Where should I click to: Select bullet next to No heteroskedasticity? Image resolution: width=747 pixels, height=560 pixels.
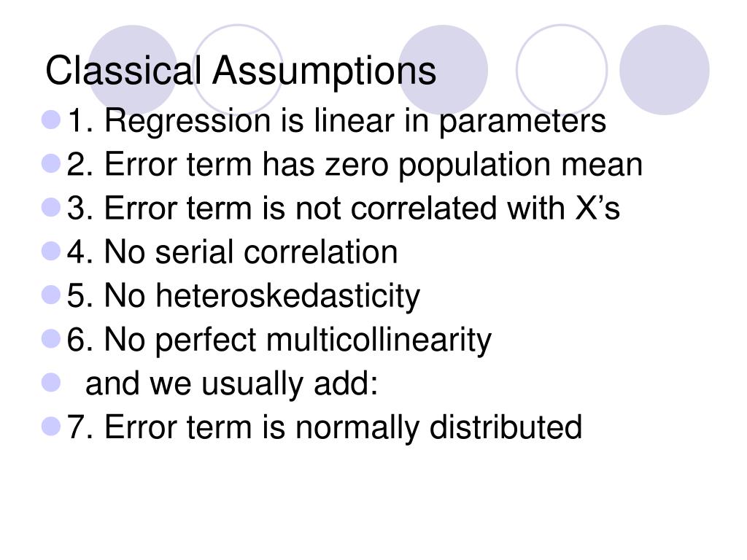point(51,295)
